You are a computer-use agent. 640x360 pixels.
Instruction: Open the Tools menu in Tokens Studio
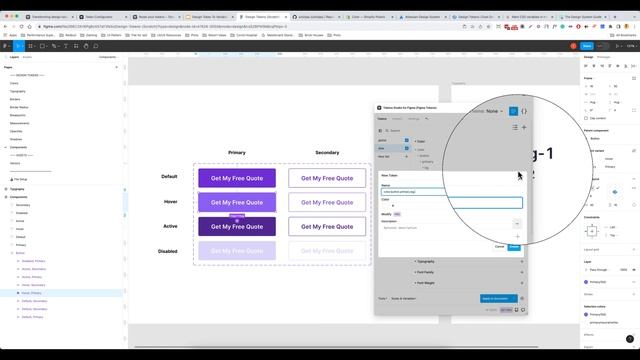pos(382,298)
